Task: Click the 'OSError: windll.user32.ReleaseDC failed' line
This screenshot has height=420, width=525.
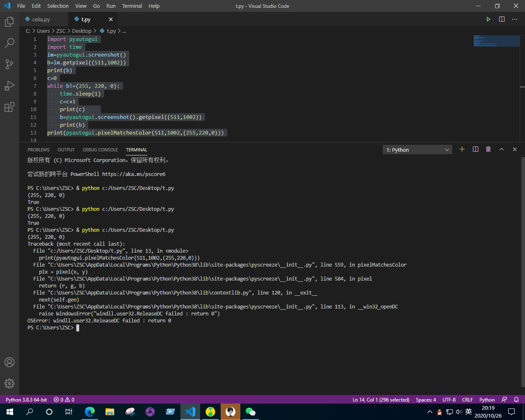Action: (x=99, y=321)
